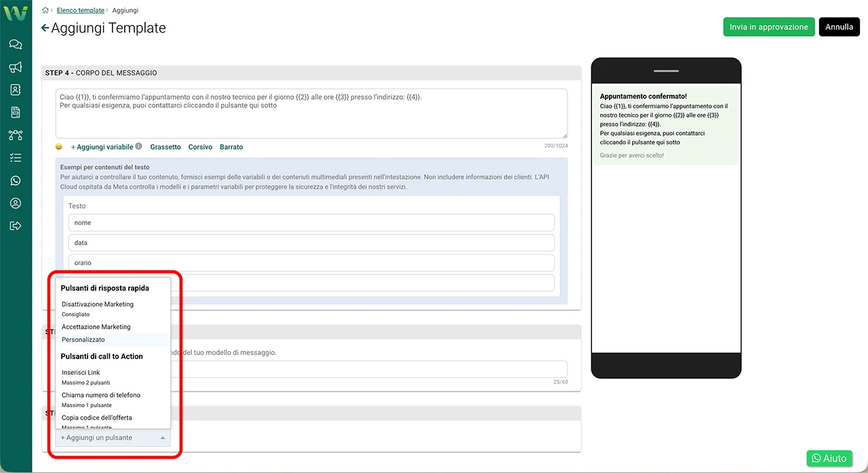Click the 'nome' example text field

point(311,223)
